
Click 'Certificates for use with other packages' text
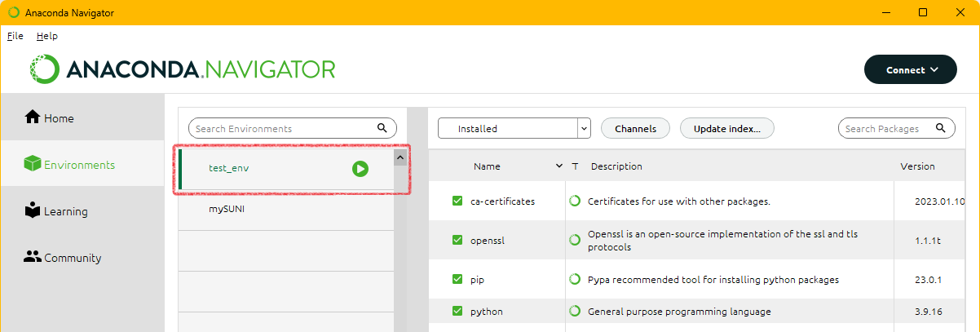[x=679, y=201]
